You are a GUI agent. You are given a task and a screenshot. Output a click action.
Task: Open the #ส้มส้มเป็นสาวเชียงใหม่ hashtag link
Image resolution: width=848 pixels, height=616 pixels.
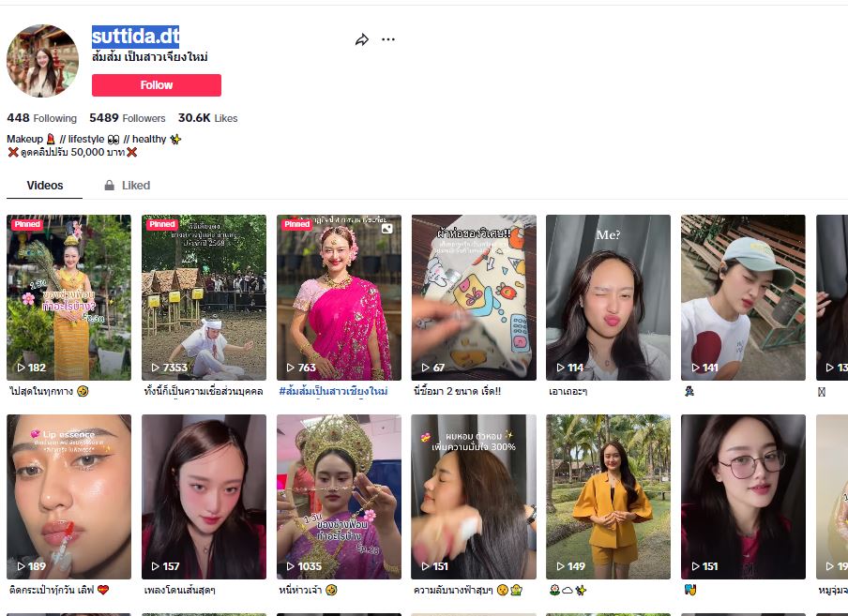pos(333,391)
